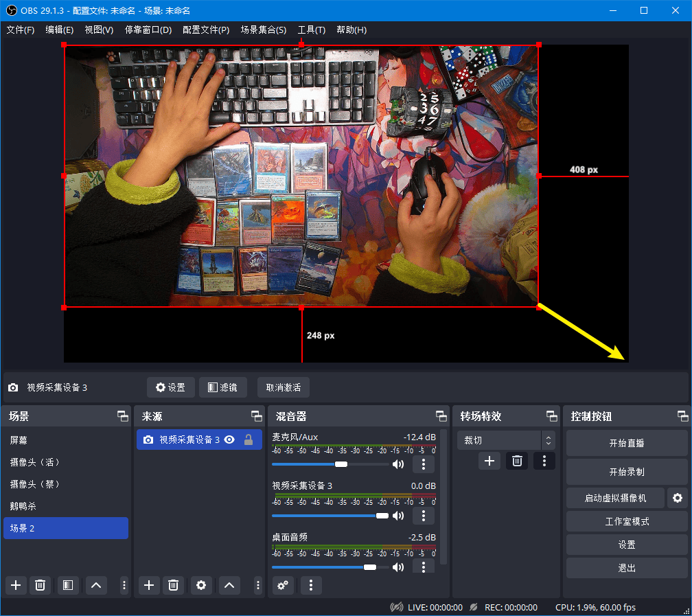
Task: Open 视频采集设备 3 audio track options dots
Action: 423,515
